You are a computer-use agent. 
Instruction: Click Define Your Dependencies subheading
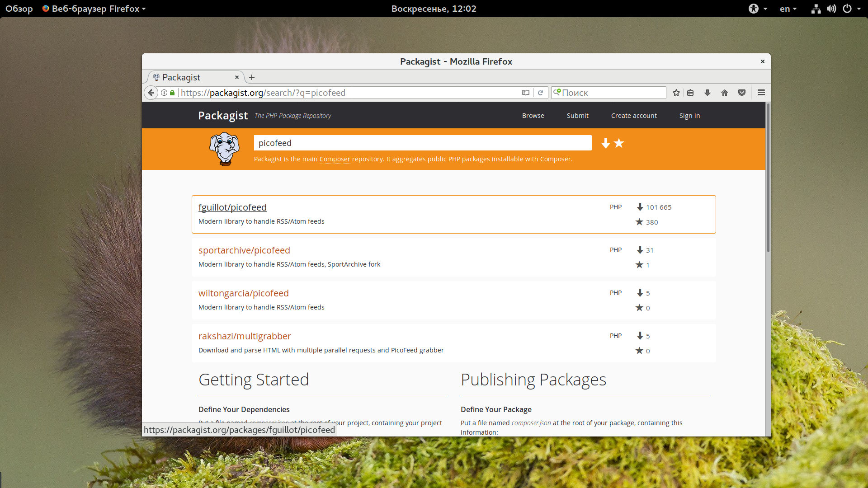(x=244, y=409)
